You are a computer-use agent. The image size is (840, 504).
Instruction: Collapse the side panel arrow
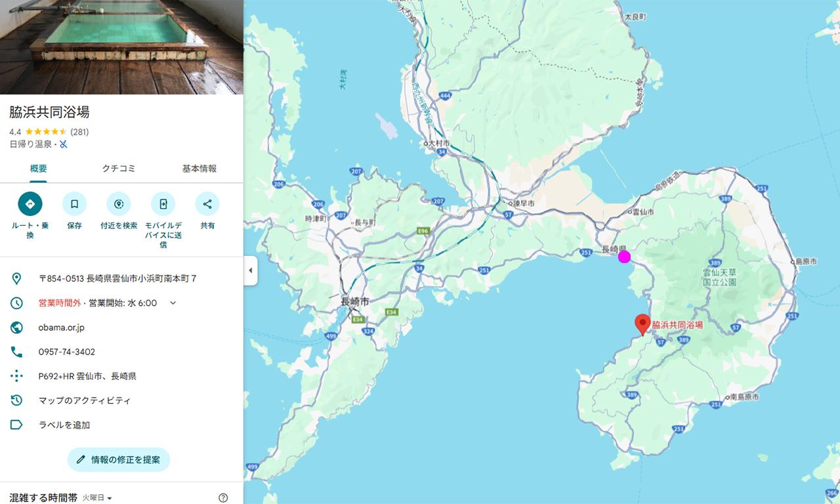pyautogui.click(x=250, y=271)
